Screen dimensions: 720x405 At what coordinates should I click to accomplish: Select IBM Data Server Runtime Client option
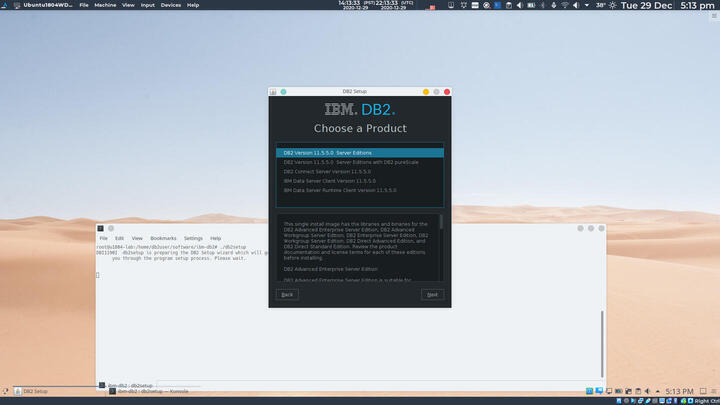pos(360,190)
